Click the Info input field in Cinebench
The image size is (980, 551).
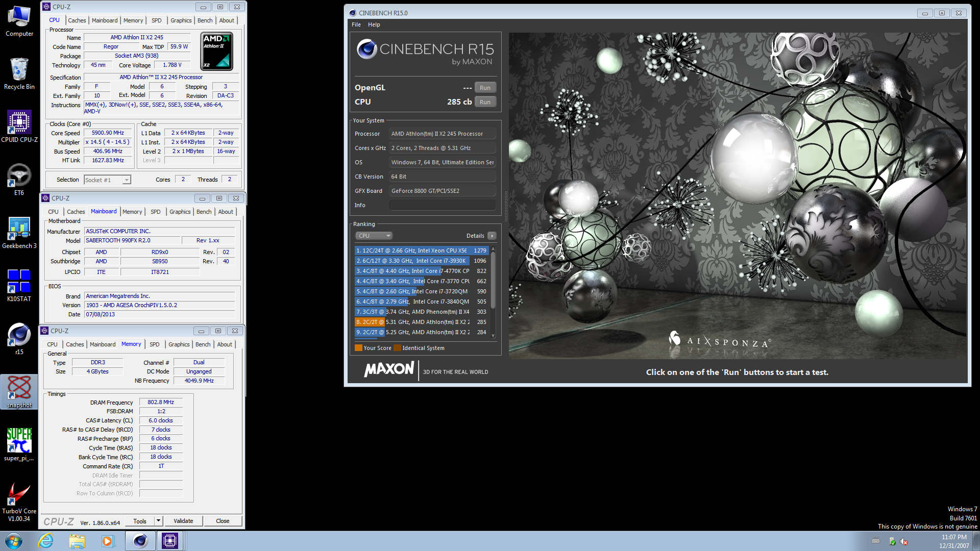[443, 205]
